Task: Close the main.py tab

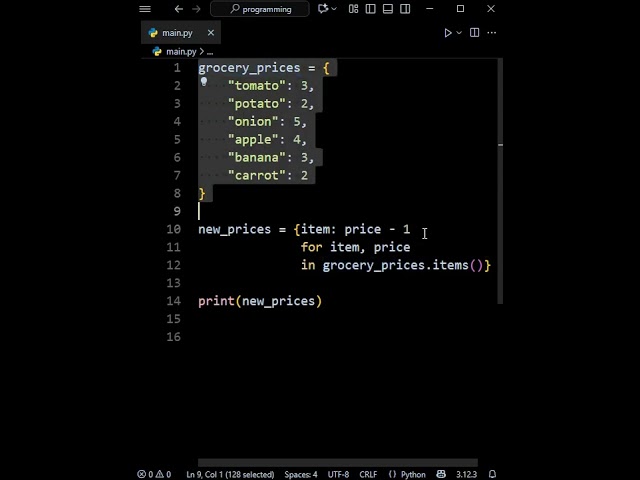Action: [x=211, y=33]
